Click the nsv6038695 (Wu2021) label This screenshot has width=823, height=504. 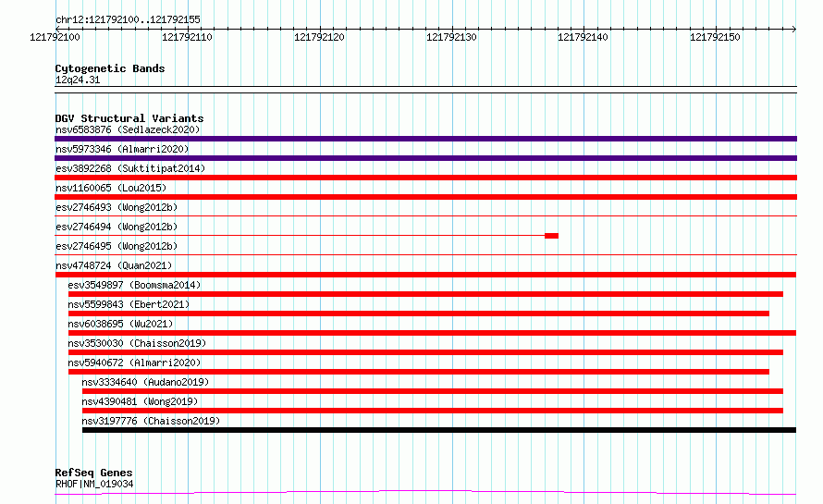click(120, 324)
